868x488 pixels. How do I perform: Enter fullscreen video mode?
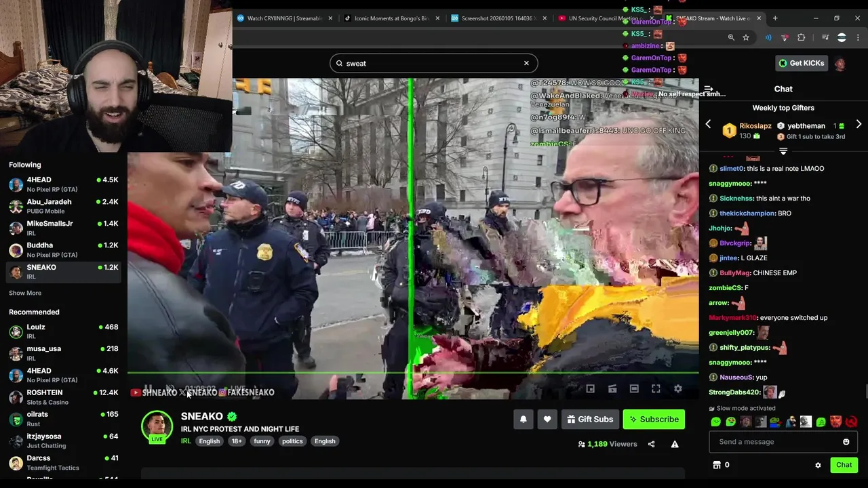tap(656, 389)
